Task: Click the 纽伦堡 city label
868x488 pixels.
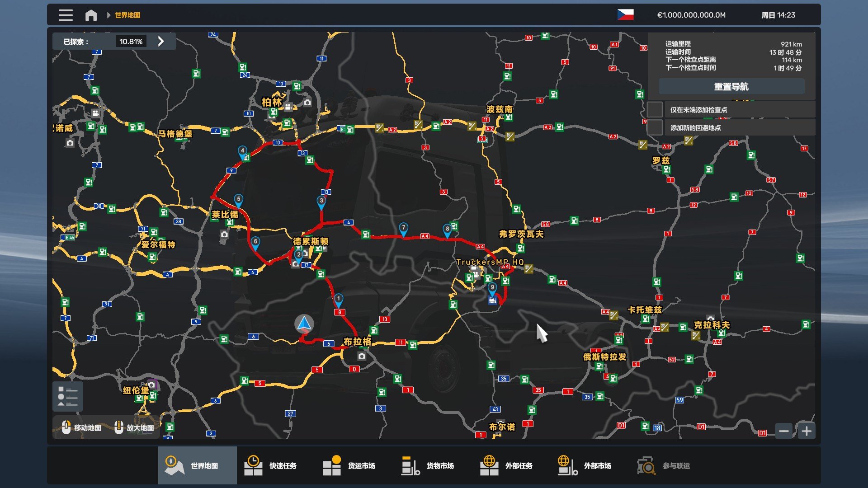Action: click(136, 390)
